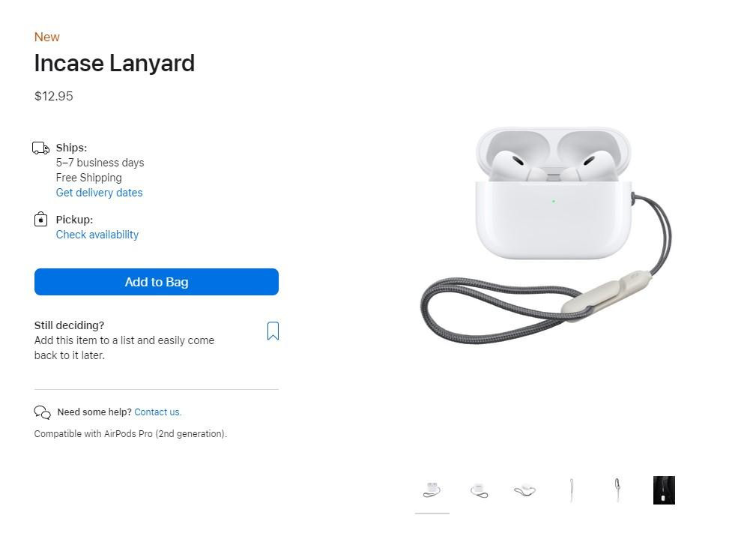This screenshot has width=756, height=533.
Task: Open the dark lifestyle photo thumbnail
Action: [664, 490]
